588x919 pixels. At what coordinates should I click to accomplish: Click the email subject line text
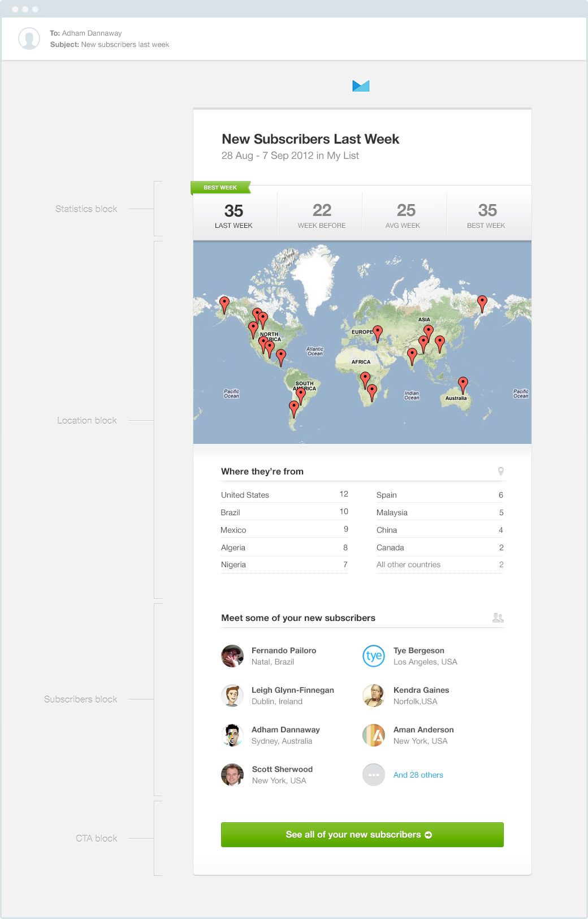[110, 45]
